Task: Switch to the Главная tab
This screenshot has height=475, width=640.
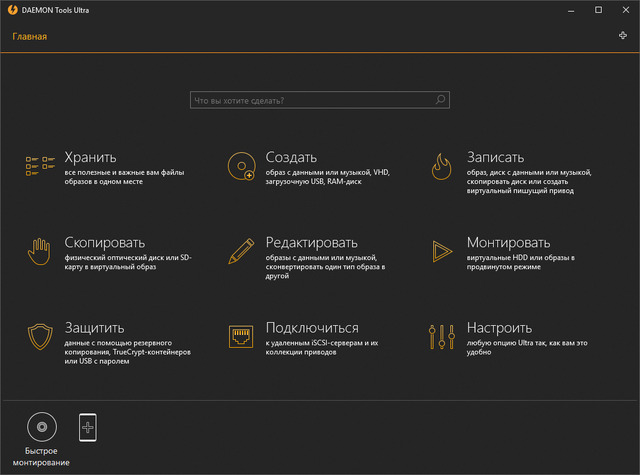Action: (x=30, y=37)
